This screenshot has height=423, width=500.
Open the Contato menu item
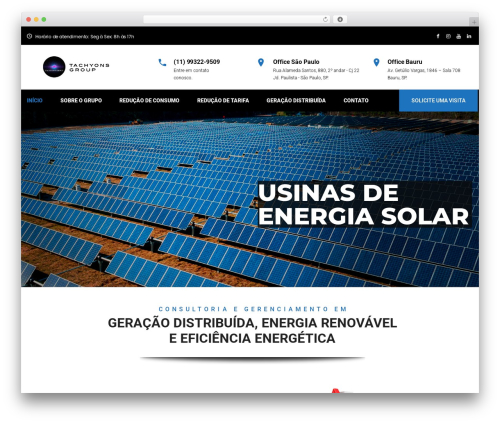point(356,100)
